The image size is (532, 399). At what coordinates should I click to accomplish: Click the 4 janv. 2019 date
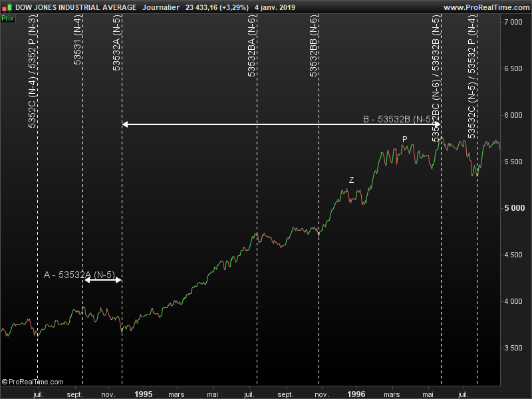pyautogui.click(x=275, y=7)
